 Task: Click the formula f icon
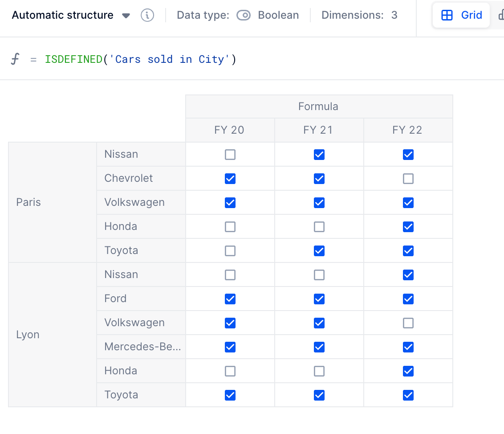15,59
